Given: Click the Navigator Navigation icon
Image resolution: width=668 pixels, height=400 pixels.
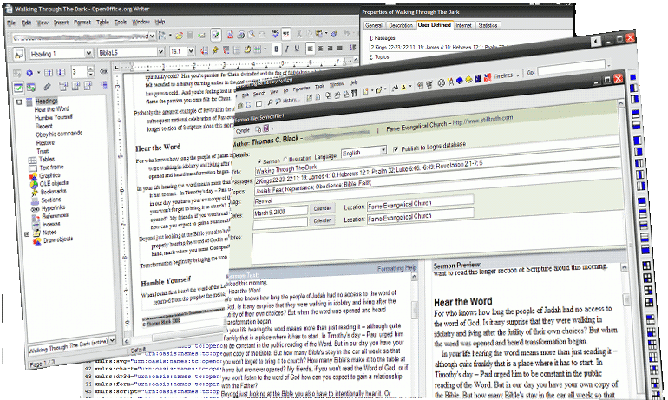Looking at the screenshot, I should point(29,73).
